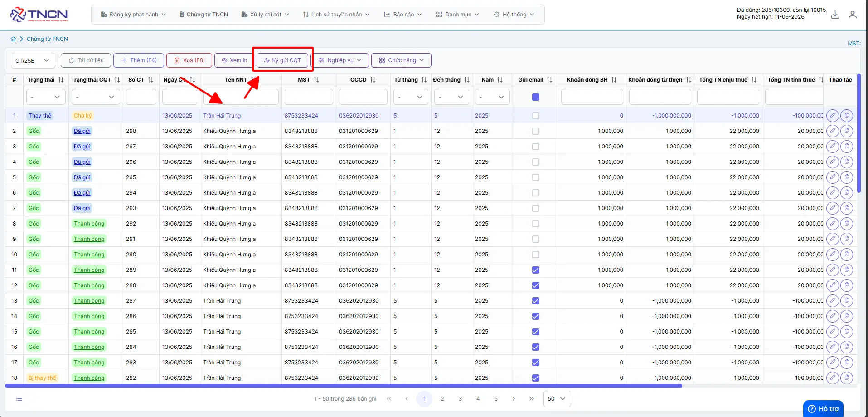Click the Đã gửi link for certificate 298

click(x=82, y=131)
